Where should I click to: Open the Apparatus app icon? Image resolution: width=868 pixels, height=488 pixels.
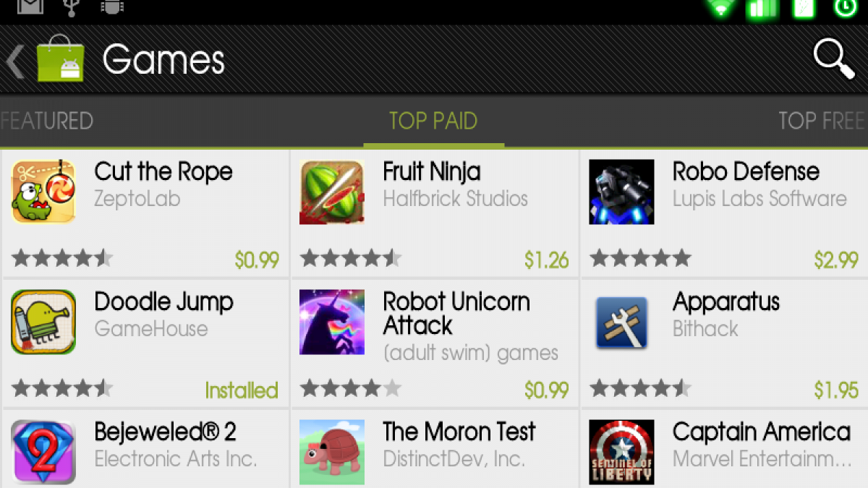621,322
